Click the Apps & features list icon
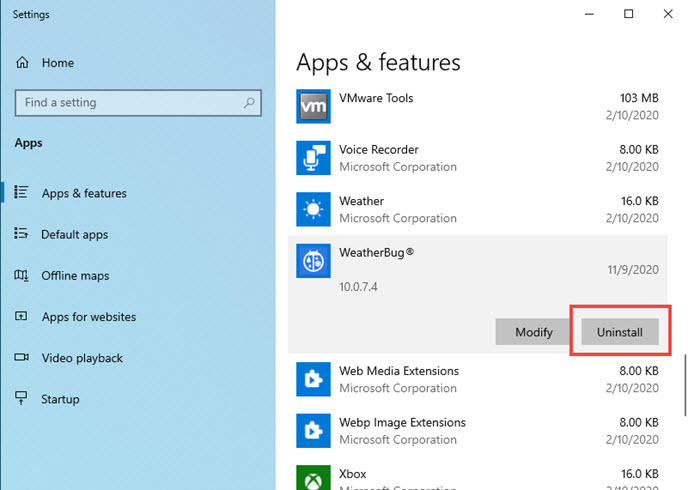688x490 pixels. 21,193
